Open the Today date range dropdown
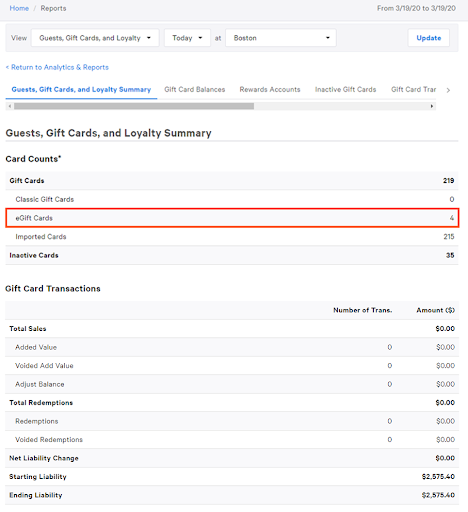Image resolution: width=468 pixels, height=512 pixels. click(x=187, y=38)
